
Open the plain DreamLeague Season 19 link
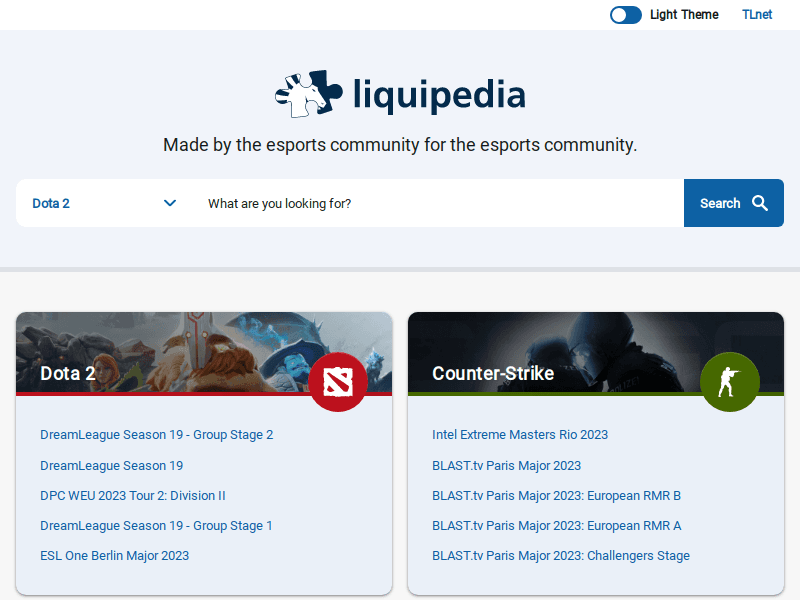tap(112, 466)
